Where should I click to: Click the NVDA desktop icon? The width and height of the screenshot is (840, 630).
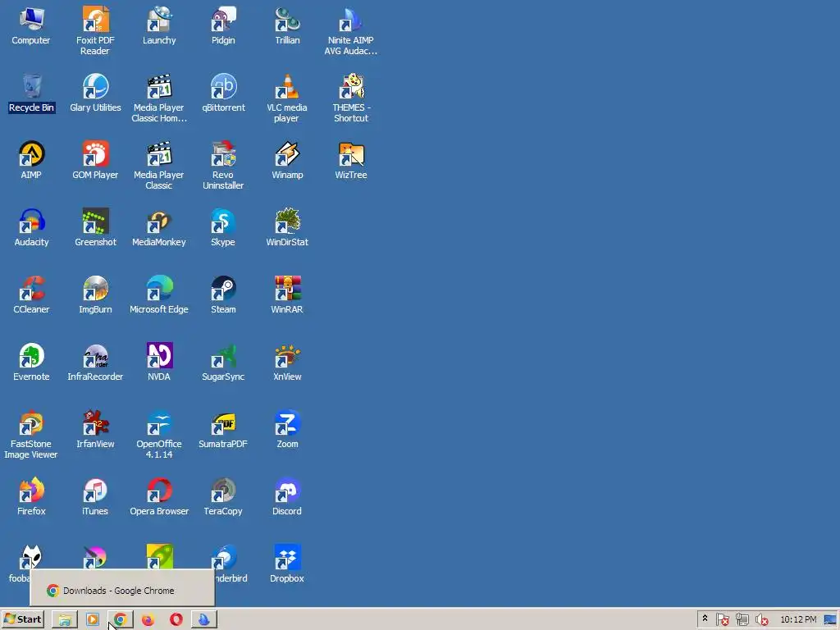(159, 362)
